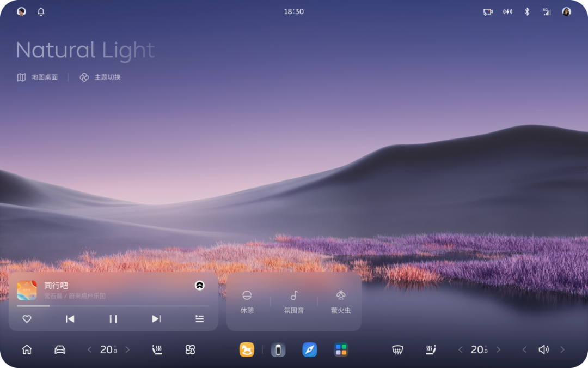Open the music playlist queue
This screenshot has height=368, width=588.
(x=199, y=319)
